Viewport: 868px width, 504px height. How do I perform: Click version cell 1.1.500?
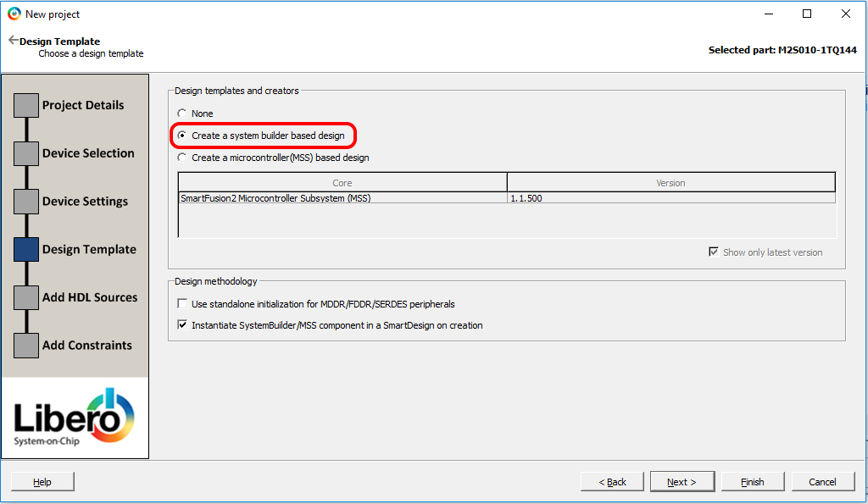(671, 198)
